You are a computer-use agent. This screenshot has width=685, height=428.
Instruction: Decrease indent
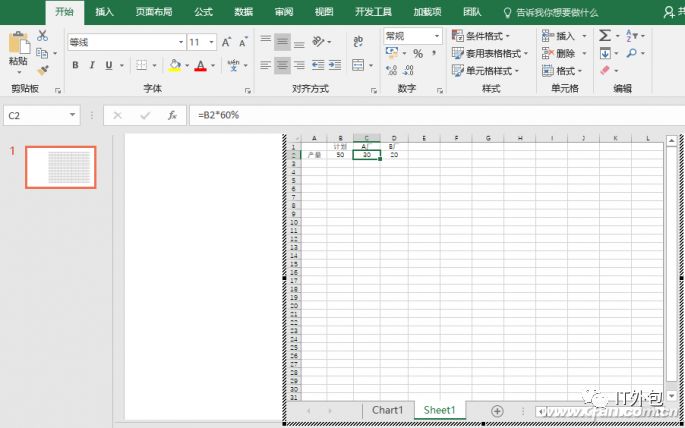tap(318, 66)
